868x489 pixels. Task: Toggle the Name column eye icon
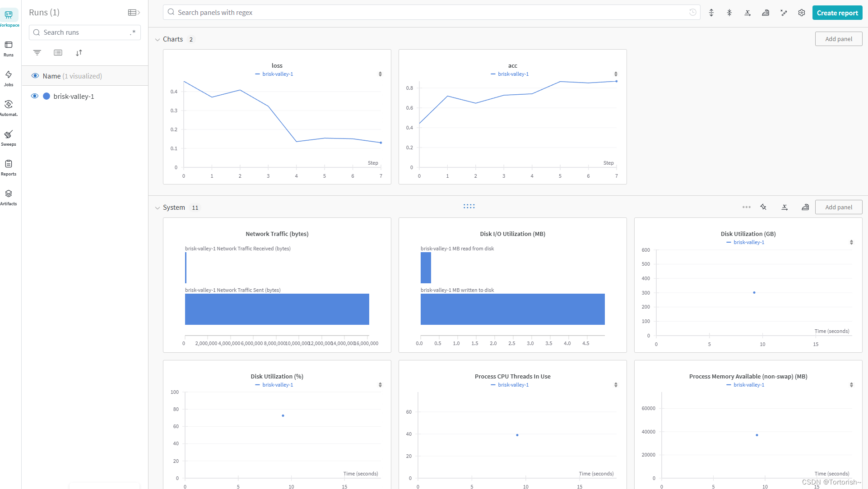coord(35,76)
